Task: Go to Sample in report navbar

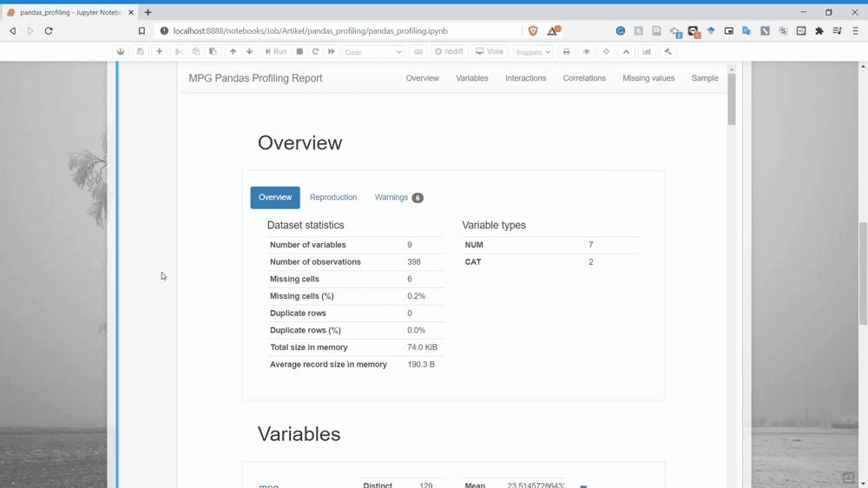Action: [705, 78]
